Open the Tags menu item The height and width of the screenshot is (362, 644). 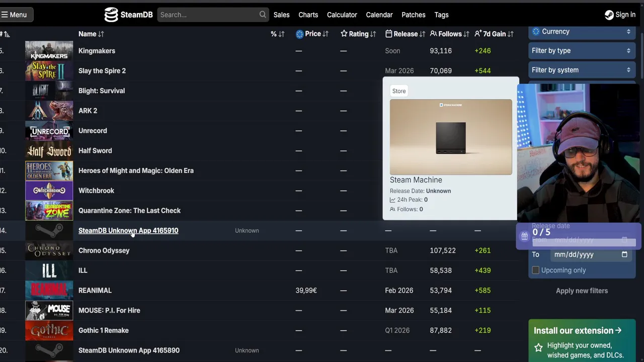441,15
